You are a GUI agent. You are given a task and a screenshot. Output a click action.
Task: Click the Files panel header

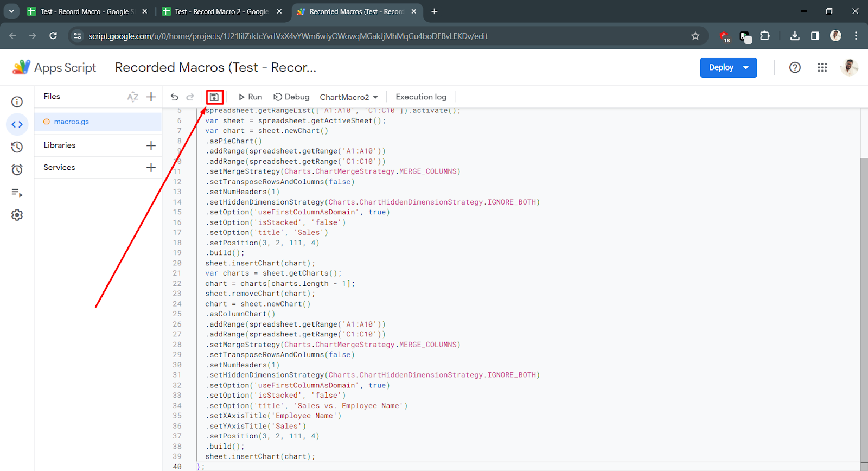coord(52,97)
